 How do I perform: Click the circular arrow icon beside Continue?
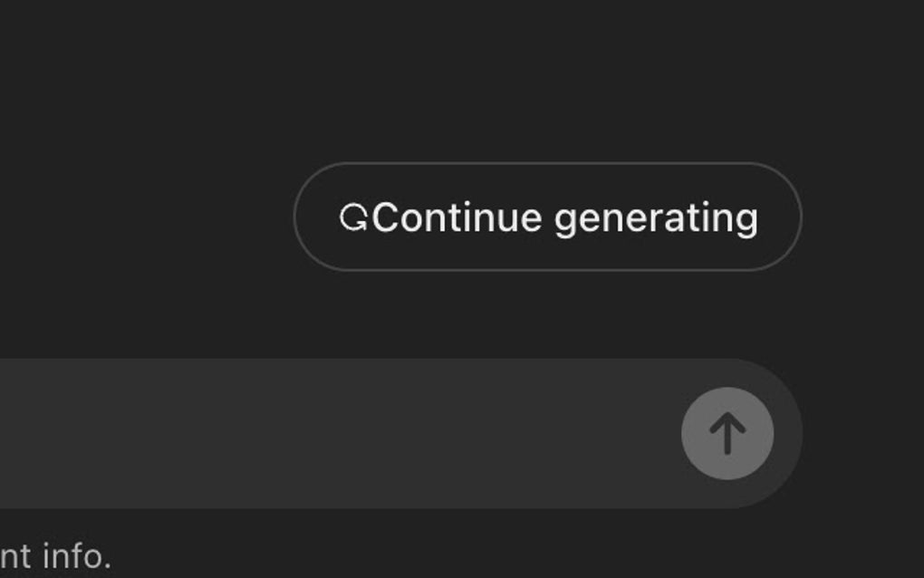(353, 218)
